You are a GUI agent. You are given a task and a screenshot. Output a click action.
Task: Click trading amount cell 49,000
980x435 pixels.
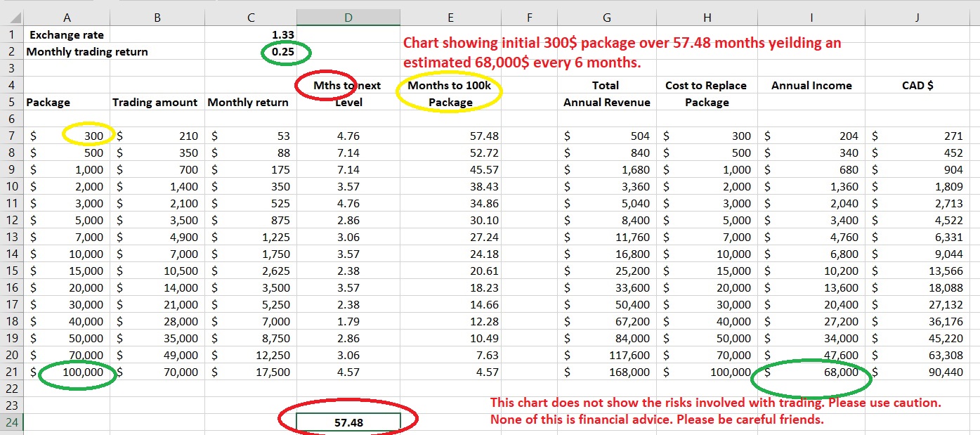[157, 355]
